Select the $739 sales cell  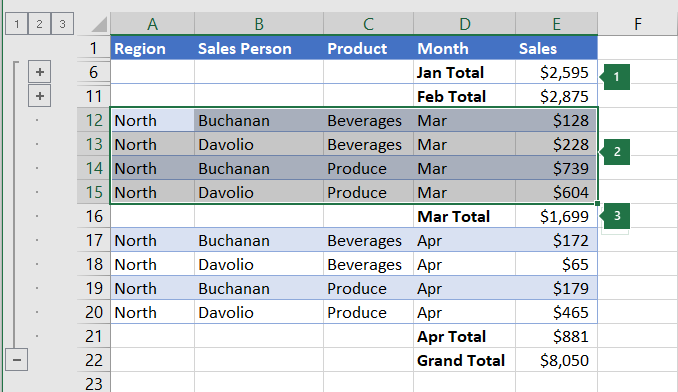coord(556,168)
